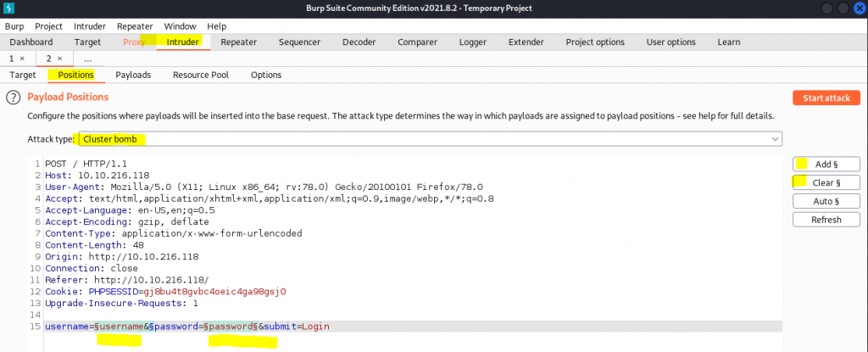Switch to the Payloads sub-tab
This screenshot has height=352, width=868.
133,75
